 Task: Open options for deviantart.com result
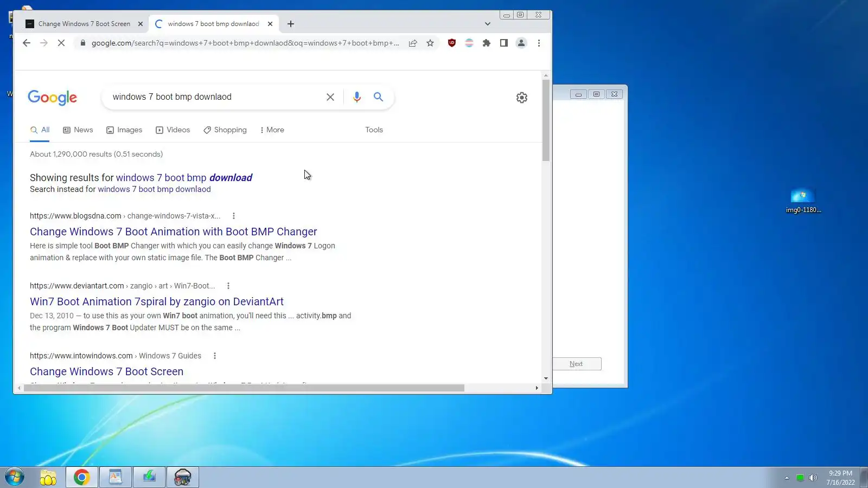click(228, 286)
